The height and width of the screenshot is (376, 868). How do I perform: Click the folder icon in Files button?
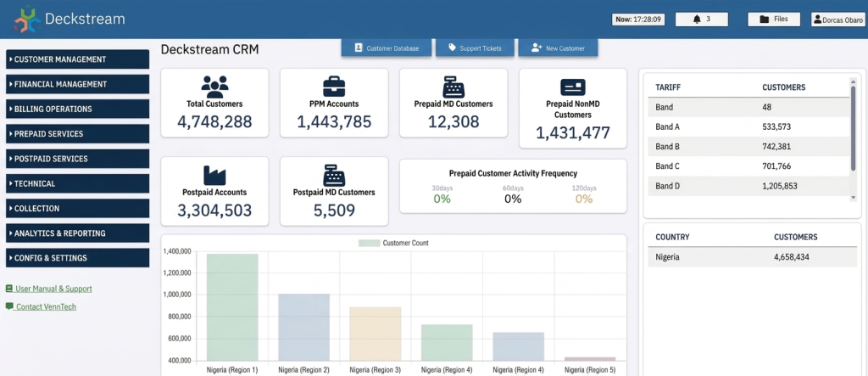click(764, 20)
